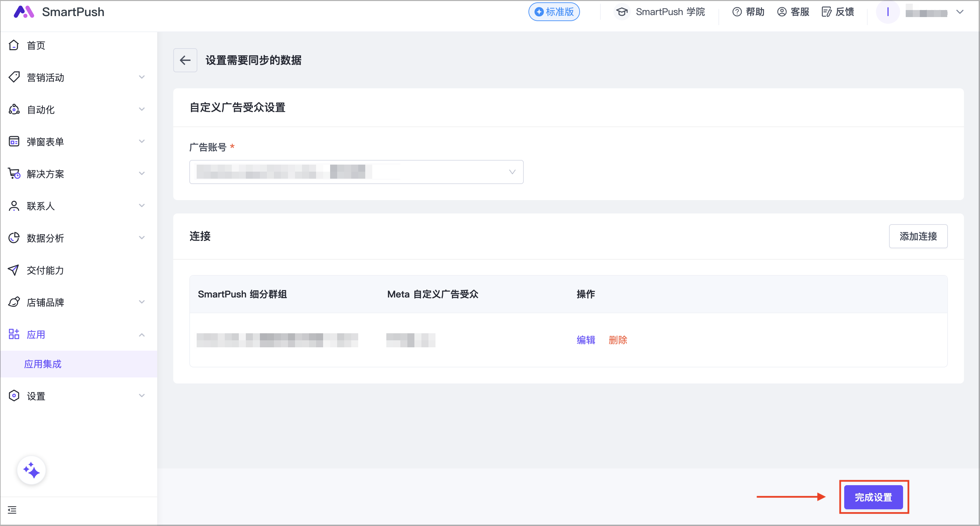
Task: Expand the 设置 settings menu
Action: [141, 396]
